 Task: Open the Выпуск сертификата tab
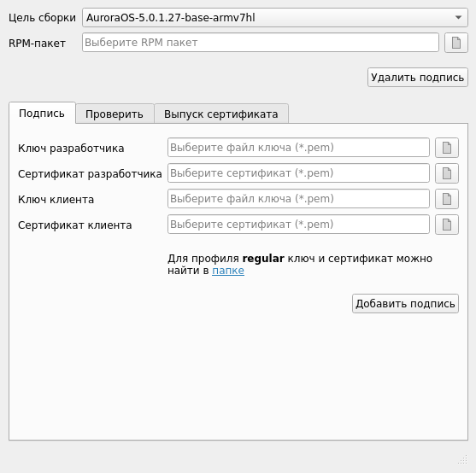[221, 114]
